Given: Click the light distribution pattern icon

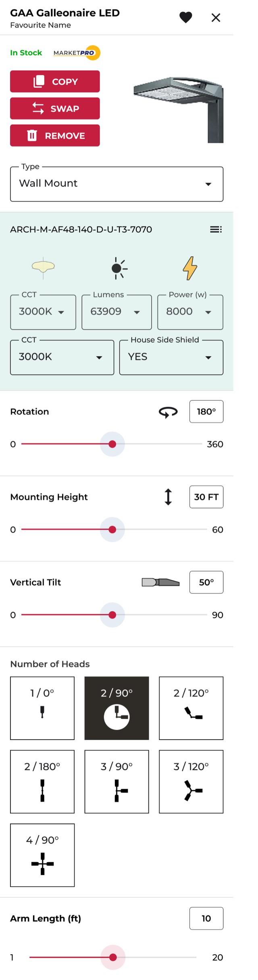Looking at the screenshot, I should pos(43,267).
